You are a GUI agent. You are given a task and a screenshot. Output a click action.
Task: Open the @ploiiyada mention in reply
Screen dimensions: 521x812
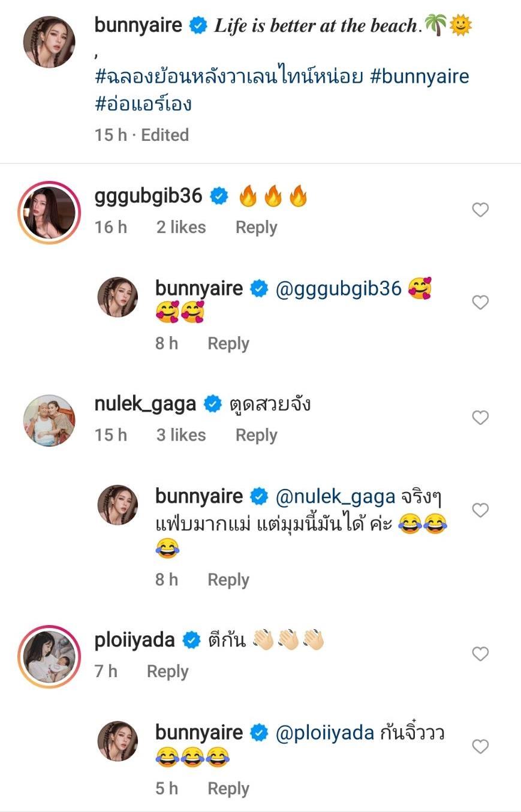(324, 732)
